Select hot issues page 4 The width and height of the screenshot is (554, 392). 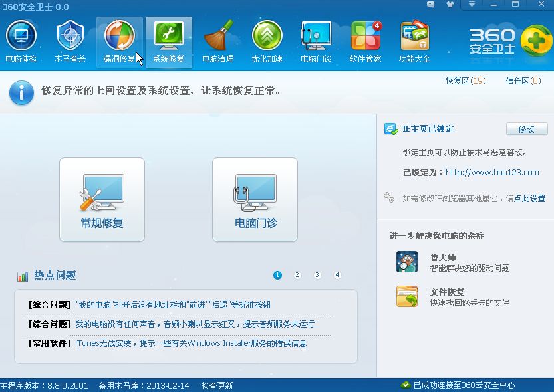click(337, 275)
